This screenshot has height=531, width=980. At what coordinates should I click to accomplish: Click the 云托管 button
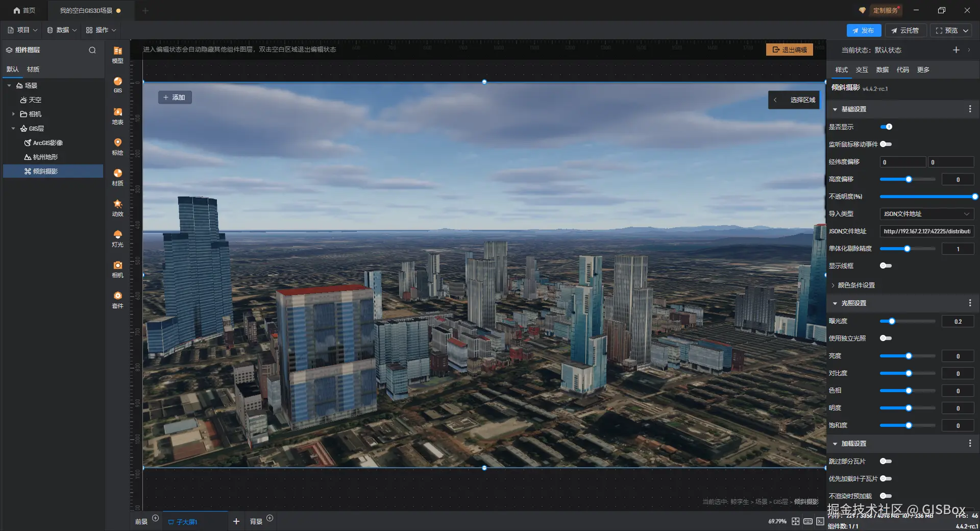tap(905, 31)
